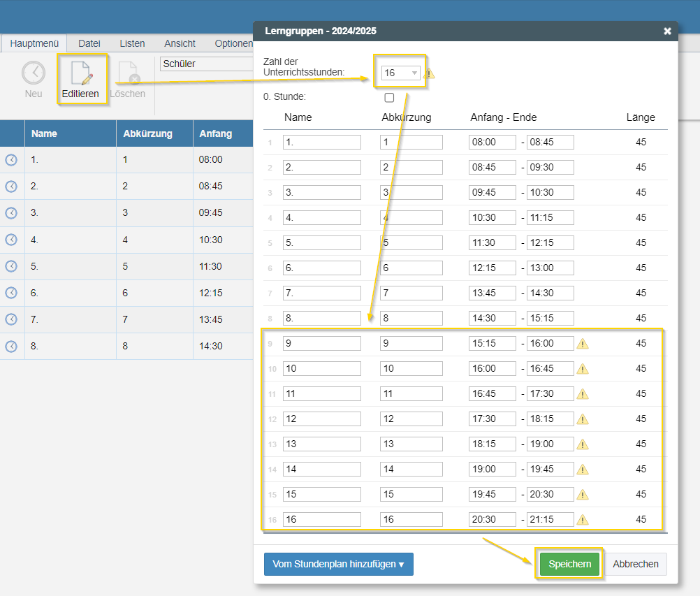Click the 10:30 cell in background table
The width and height of the screenshot is (700, 596).
pyautogui.click(x=224, y=240)
